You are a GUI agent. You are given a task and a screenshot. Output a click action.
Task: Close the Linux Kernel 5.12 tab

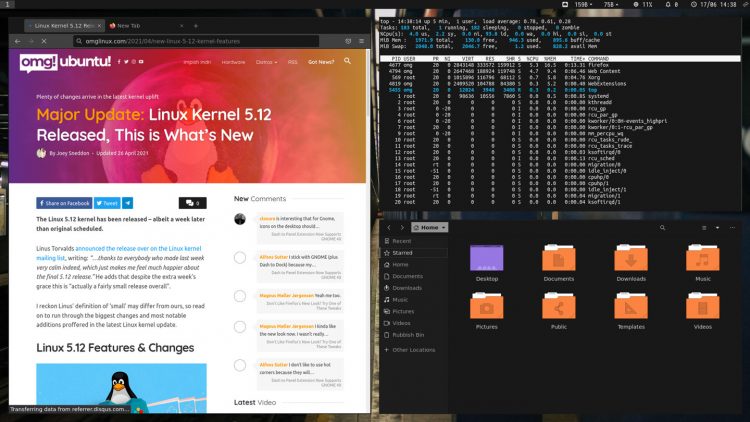click(99, 26)
